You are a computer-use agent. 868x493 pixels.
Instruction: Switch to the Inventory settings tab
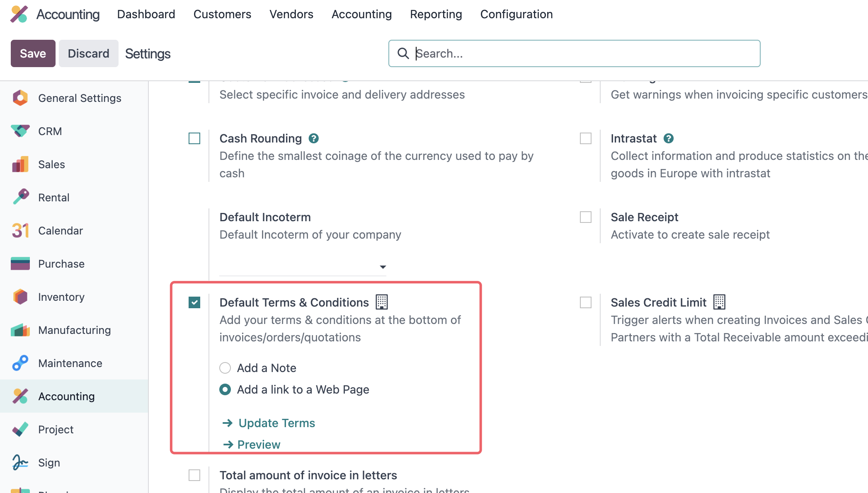pyautogui.click(x=74, y=297)
